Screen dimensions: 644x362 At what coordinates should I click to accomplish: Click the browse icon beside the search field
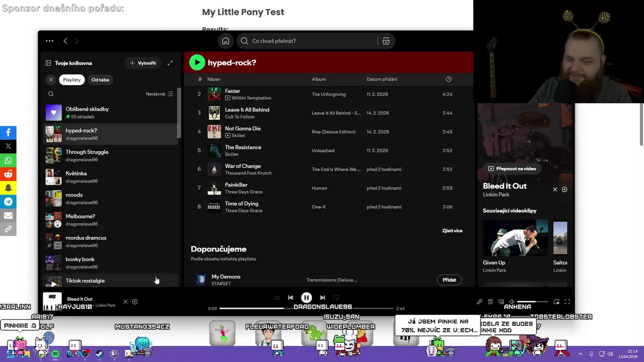click(x=386, y=41)
